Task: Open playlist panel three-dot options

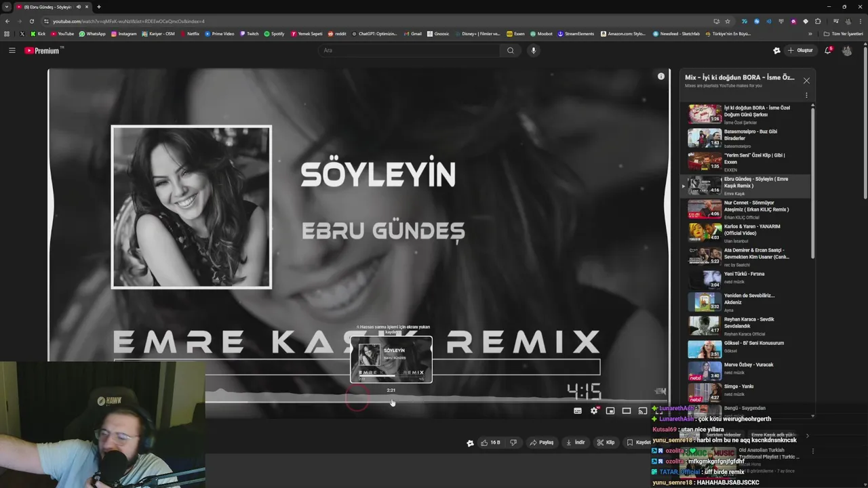Action: pos(806,95)
